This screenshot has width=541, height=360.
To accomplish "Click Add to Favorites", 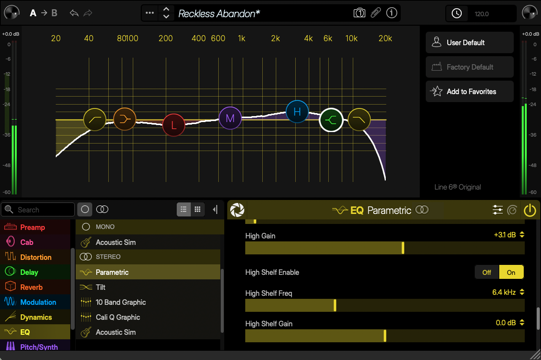I will pyautogui.click(x=470, y=91).
